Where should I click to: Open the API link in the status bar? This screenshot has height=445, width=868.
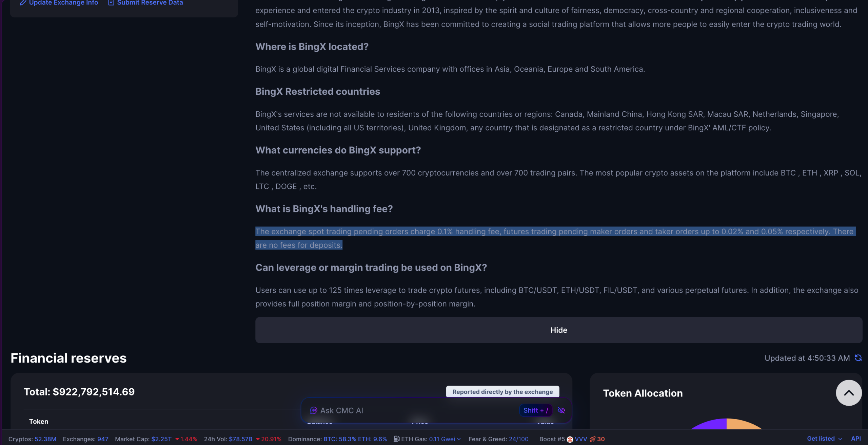856,439
